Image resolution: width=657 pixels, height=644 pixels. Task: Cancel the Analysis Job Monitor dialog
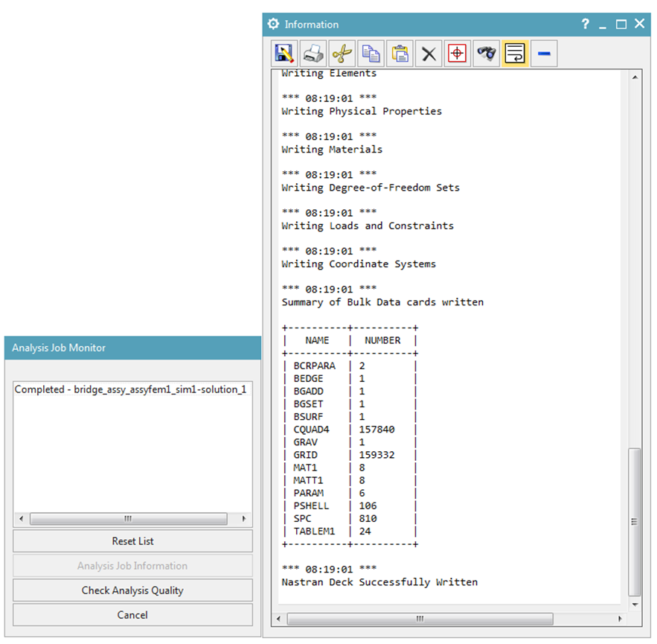pyautogui.click(x=133, y=615)
